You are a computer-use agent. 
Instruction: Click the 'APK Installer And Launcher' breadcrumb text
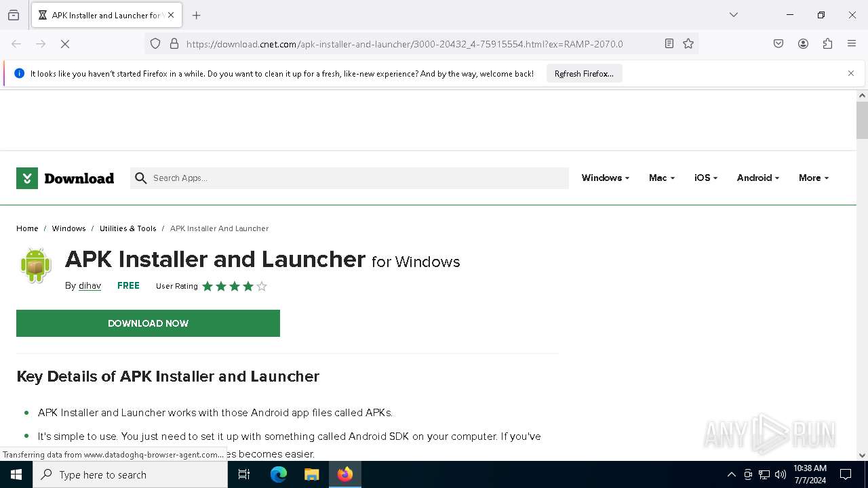(219, 228)
